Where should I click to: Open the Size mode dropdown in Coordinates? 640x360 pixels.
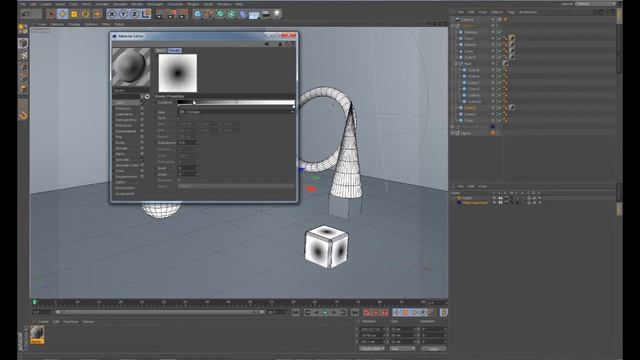click(402, 349)
